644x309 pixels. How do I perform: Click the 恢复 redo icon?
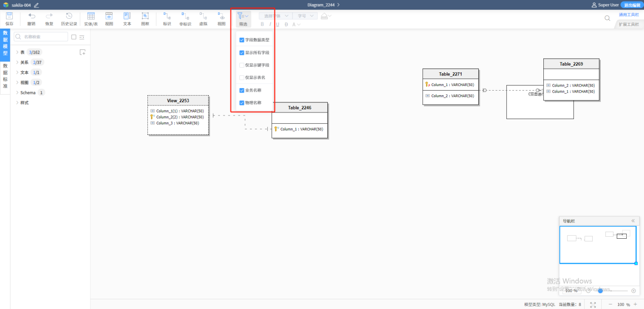click(x=49, y=16)
